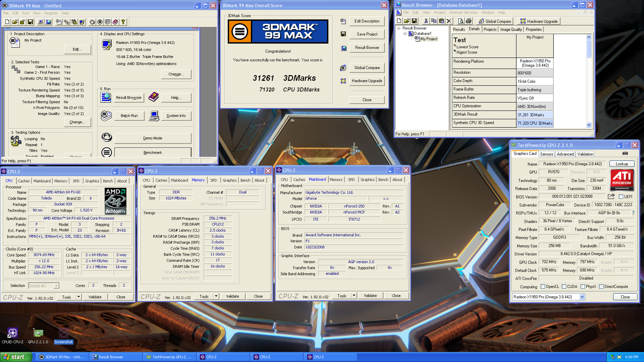Screen dimensions: 644x362
Task: Click GPU-Z screenshot camera icon
Action: [625, 154]
